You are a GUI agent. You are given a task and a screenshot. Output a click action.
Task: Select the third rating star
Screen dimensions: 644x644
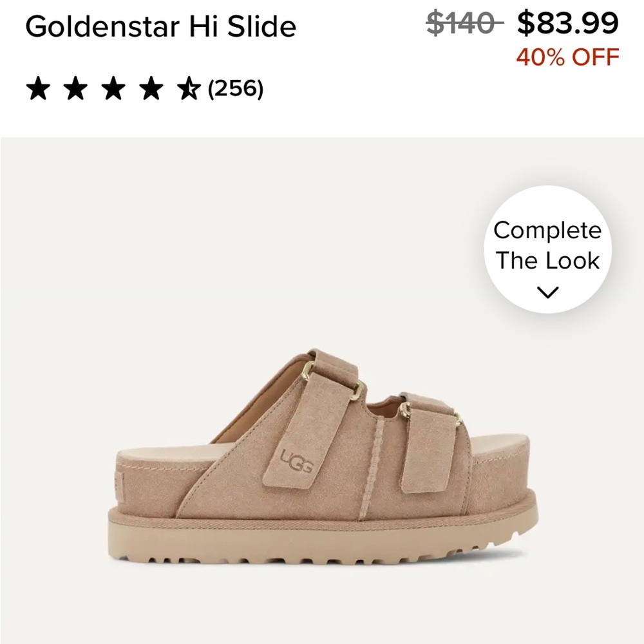tap(113, 86)
